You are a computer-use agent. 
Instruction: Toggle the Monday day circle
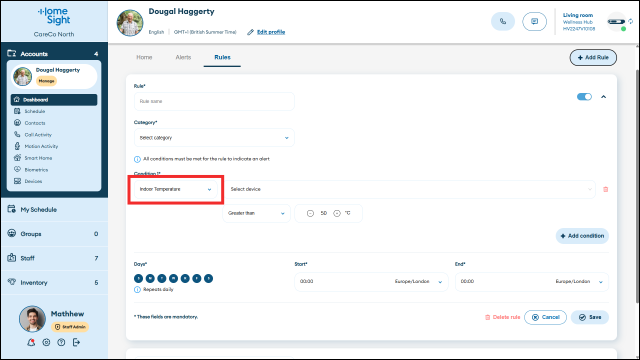[150, 278]
